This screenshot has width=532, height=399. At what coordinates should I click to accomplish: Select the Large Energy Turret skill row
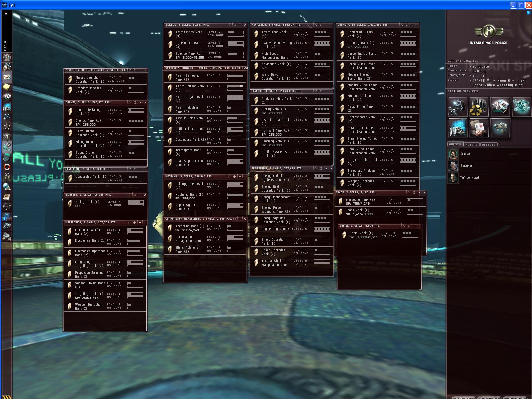[377, 55]
